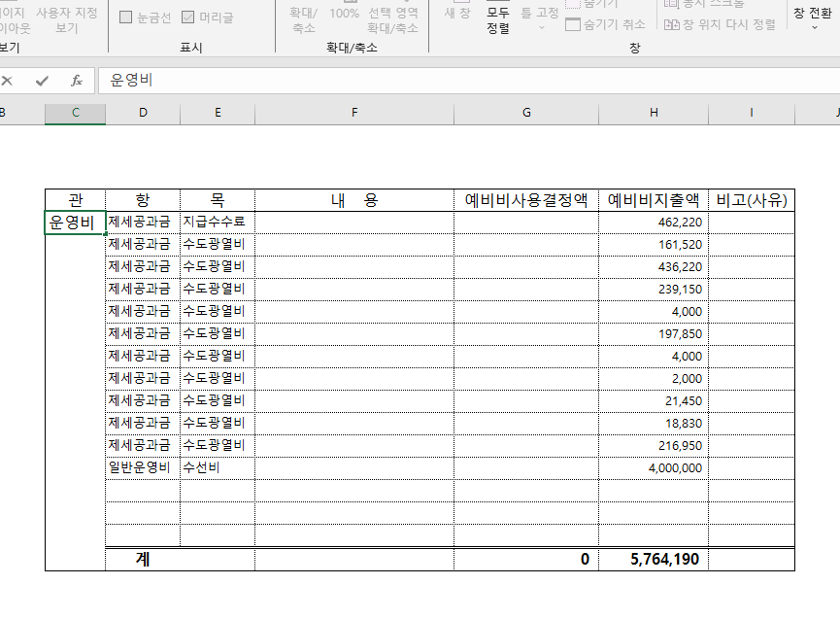The height and width of the screenshot is (619, 840).
Task: Toggle the 눈금선 gridlines checkbox
Action: pos(145,17)
